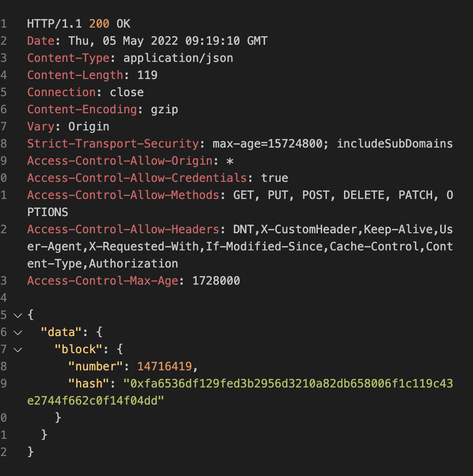Click the application/json value
The image size is (473, 476).
(x=178, y=58)
